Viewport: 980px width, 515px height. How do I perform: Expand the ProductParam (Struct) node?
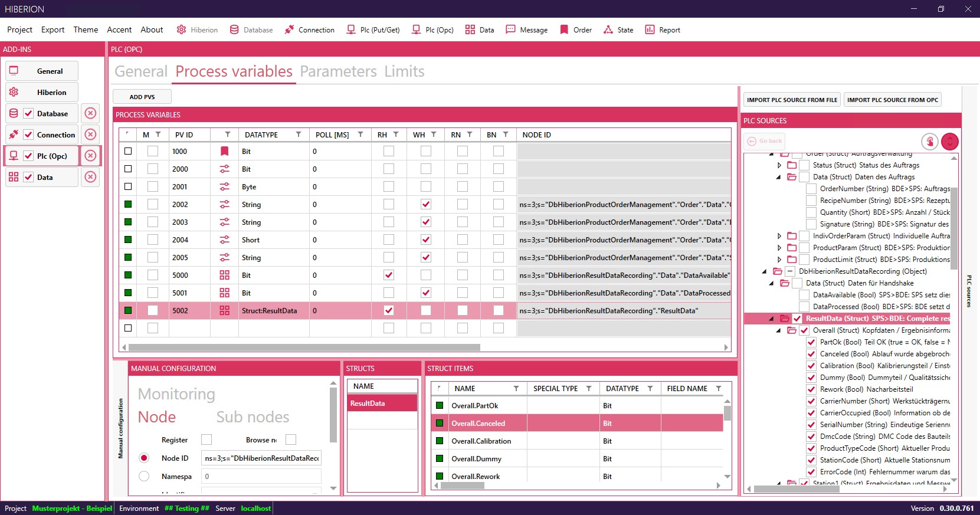coord(779,248)
